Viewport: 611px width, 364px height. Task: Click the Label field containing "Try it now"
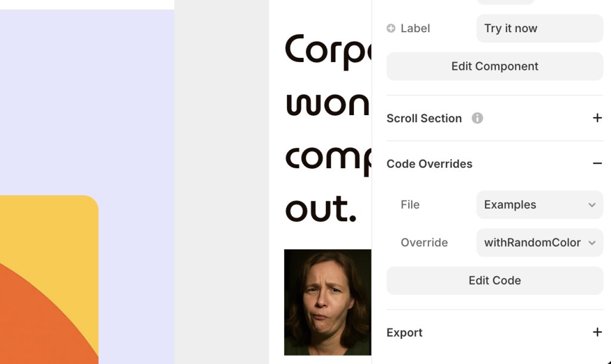[x=539, y=28]
